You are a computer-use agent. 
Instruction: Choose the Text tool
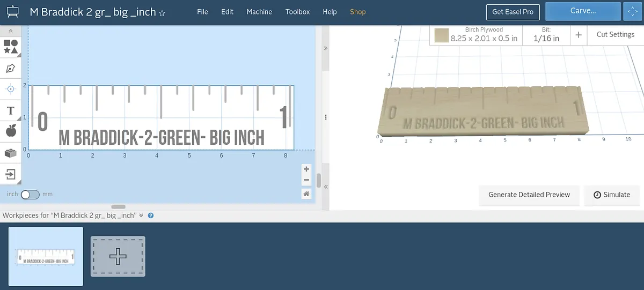tap(10, 110)
